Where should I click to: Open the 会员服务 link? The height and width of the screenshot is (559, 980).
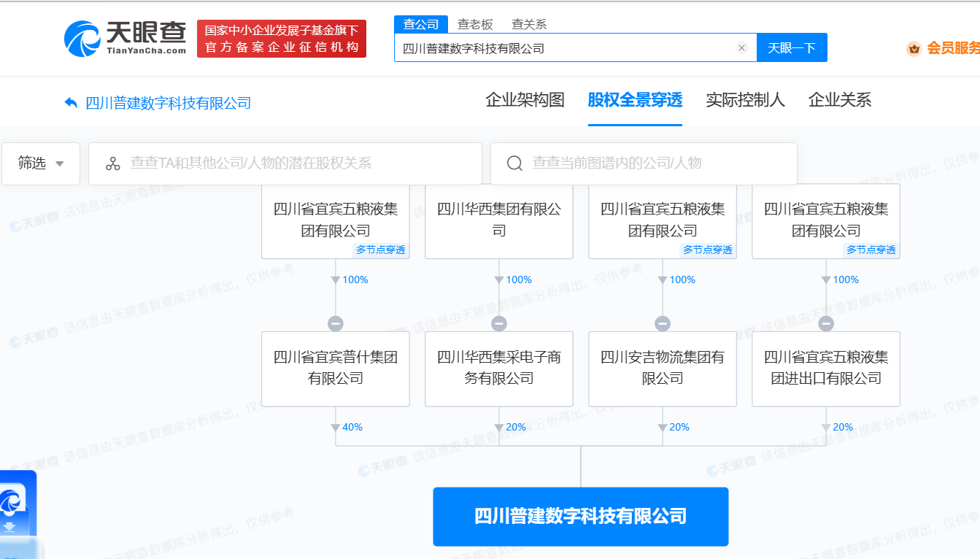pos(953,48)
